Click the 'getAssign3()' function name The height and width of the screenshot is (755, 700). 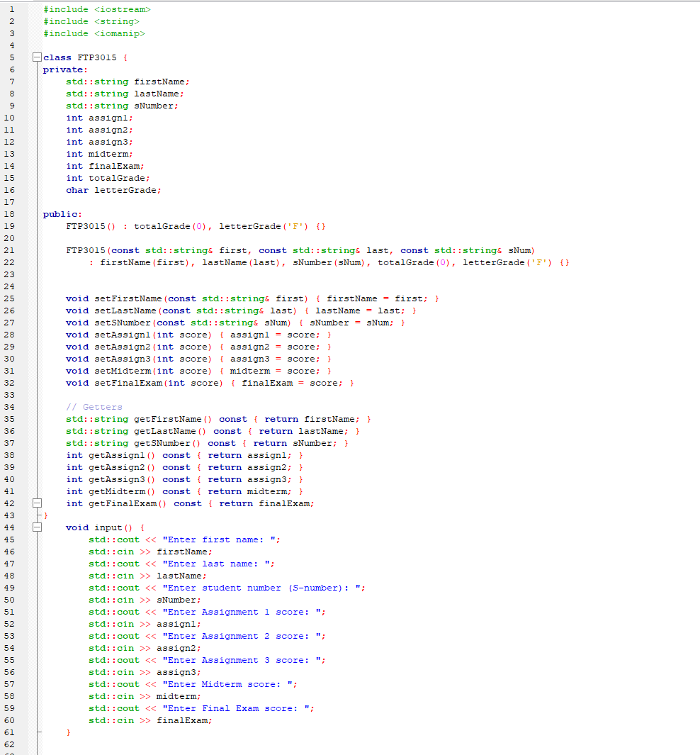click(x=122, y=479)
